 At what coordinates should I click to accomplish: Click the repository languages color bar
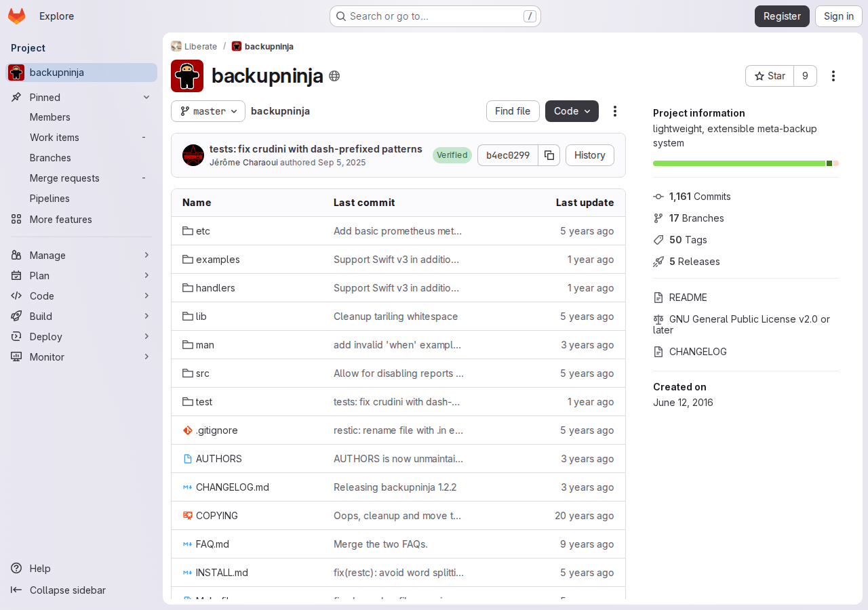tap(746, 163)
